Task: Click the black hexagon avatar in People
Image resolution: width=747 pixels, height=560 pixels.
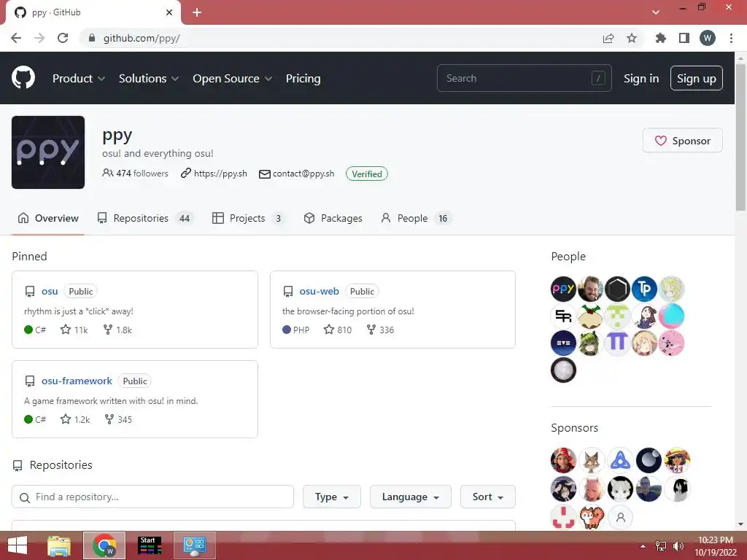Action: point(617,289)
